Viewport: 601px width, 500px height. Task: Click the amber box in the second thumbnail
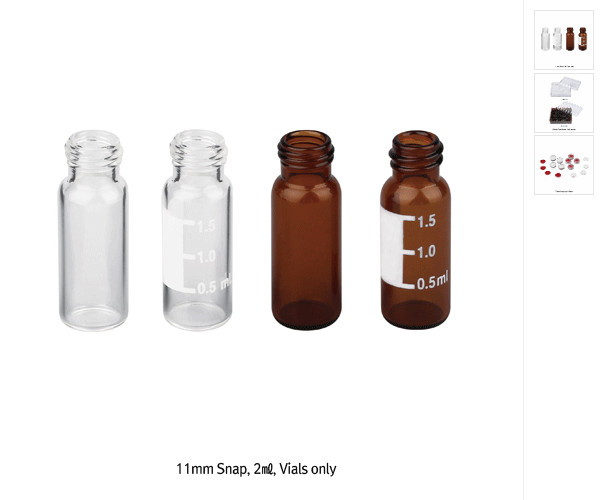coord(561,115)
